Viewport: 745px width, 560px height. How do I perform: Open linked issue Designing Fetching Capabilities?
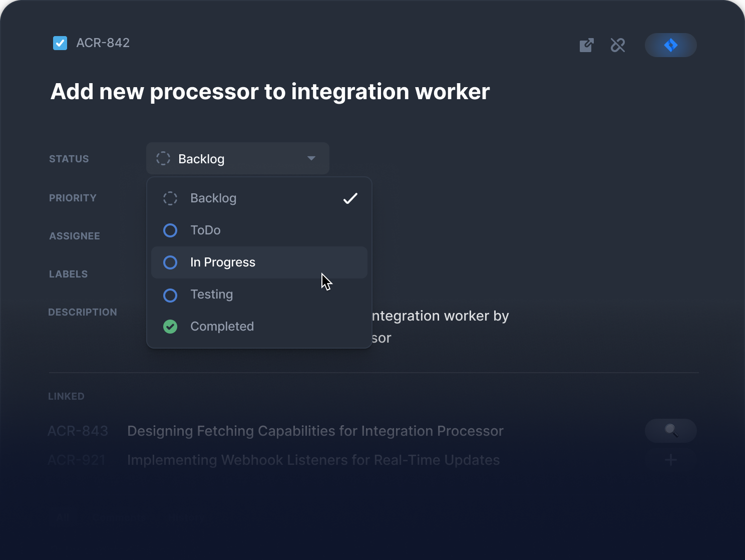click(315, 431)
